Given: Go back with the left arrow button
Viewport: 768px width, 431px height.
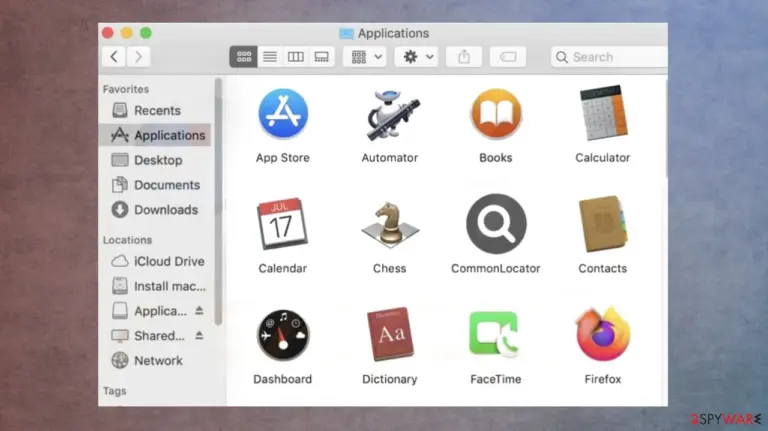Looking at the screenshot, I should (114, 57).
